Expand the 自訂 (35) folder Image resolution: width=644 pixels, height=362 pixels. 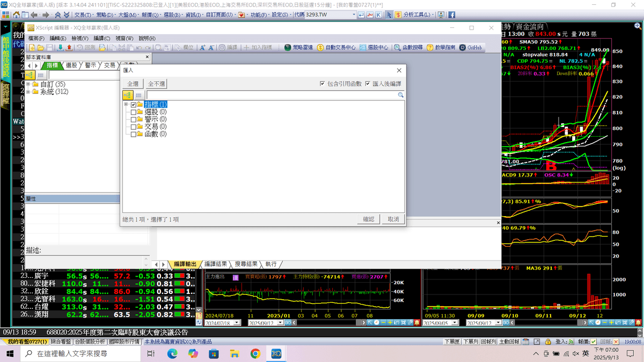pyautogui.click(x=28, y=84)
